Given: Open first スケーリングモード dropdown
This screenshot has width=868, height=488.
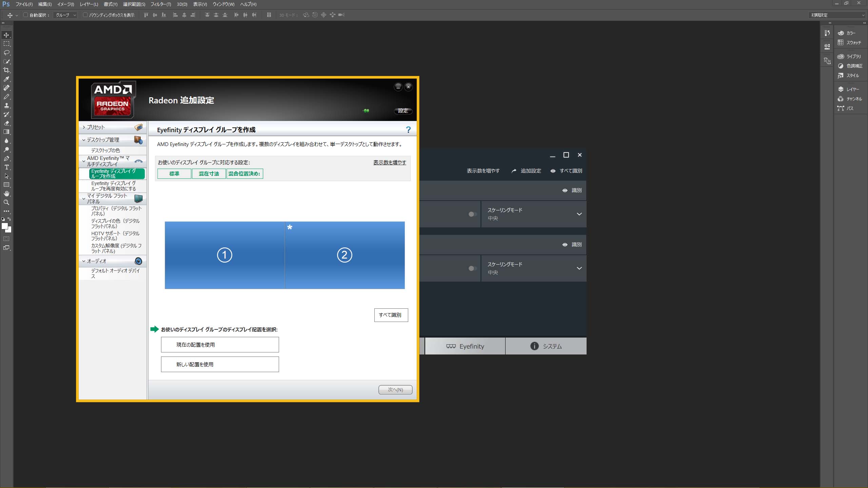Looking at the screenshot, I should point(534,214).
